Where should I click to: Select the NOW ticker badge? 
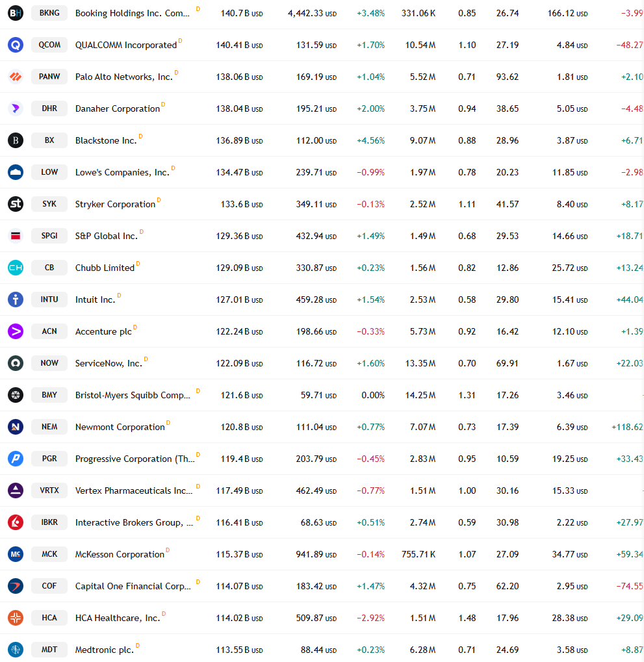pyautogui.click(x=49, y=363)
